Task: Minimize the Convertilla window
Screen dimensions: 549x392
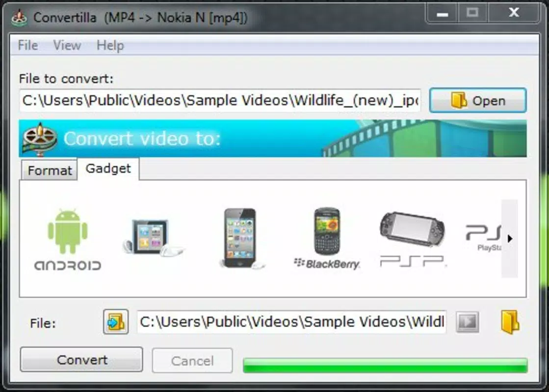Action: (x=443, y=13)
